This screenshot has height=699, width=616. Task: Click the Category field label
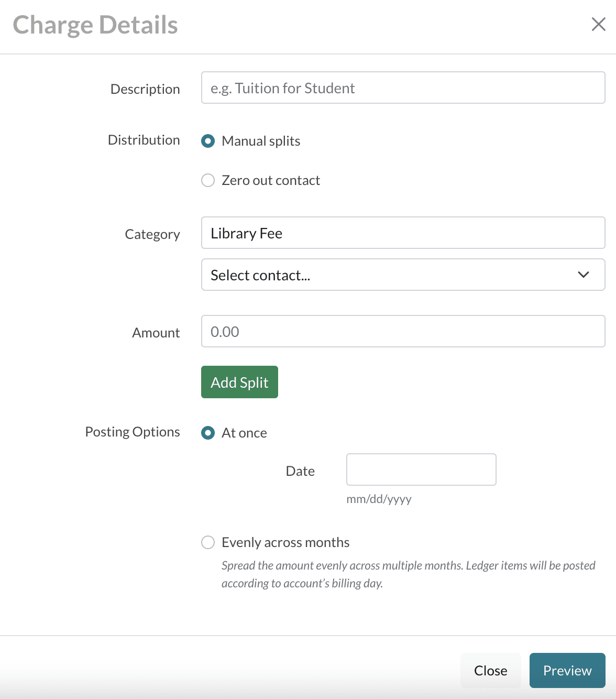coord(152,234)
